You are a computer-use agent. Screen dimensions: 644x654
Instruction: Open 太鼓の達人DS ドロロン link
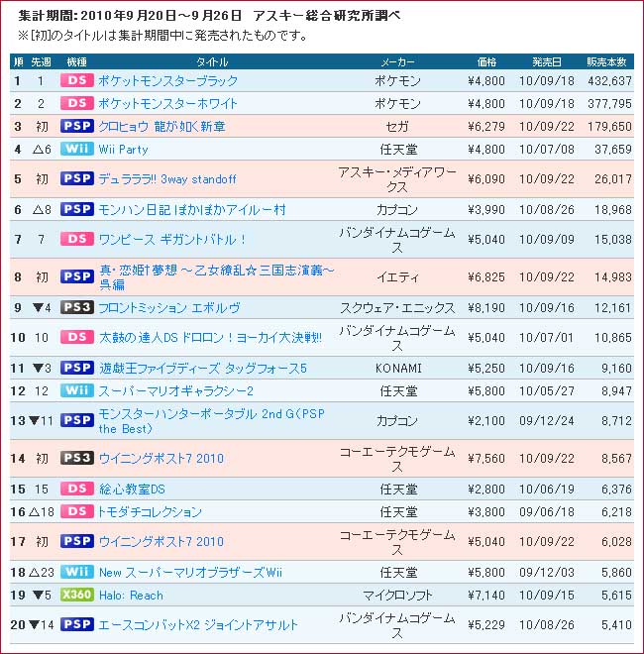(210, 338)
